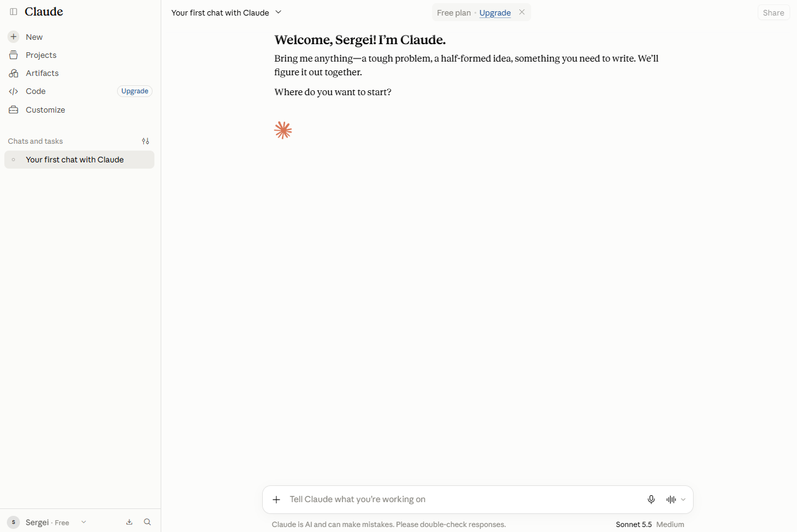
Task: Open the Code section in sidebar
Action: tap(79, 91)
